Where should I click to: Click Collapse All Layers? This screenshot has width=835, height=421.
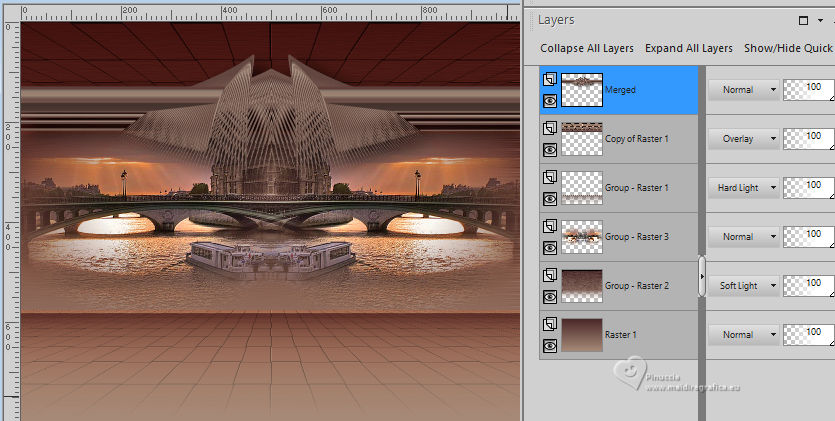click(587, 48)
